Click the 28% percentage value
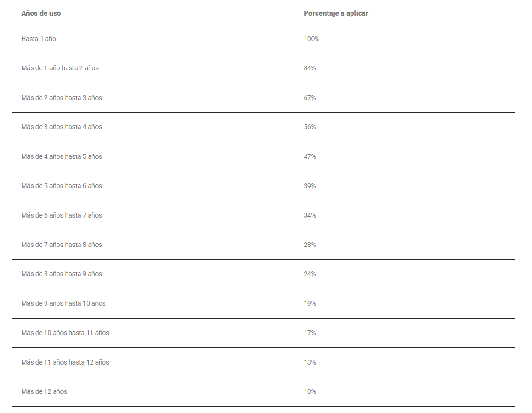Viewport: 532px width, 413px height. coord(309,245)
